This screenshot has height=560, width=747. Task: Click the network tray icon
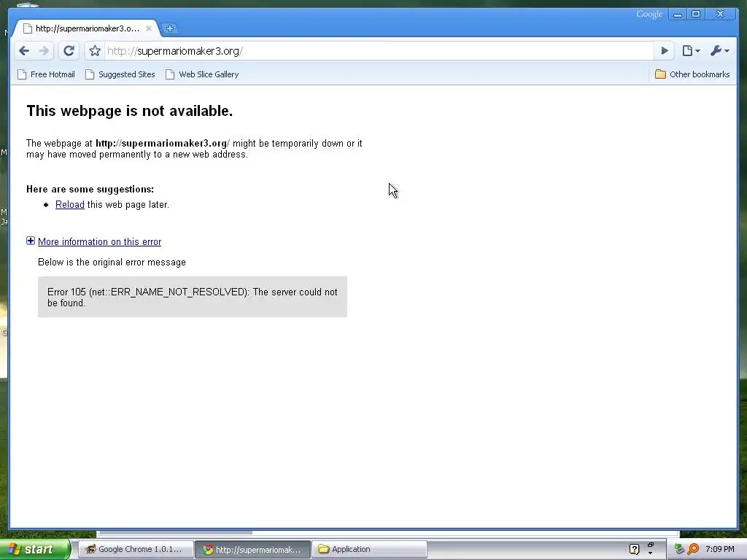pyautogui.click(x=679, y=550)
